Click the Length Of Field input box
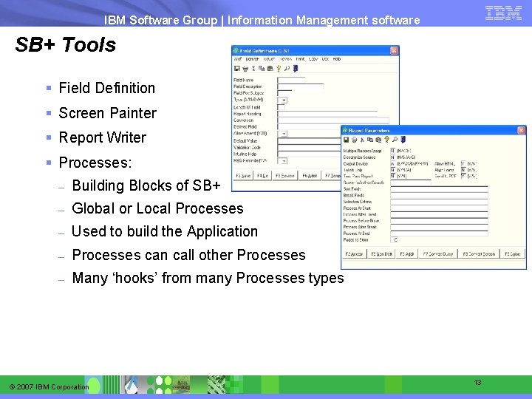The width and height of the screenshot is (532, 399). click(282, 107)
